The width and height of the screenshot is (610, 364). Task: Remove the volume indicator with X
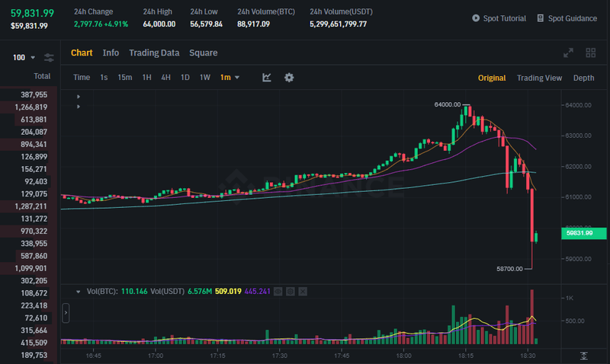click(x=303, y=292)
